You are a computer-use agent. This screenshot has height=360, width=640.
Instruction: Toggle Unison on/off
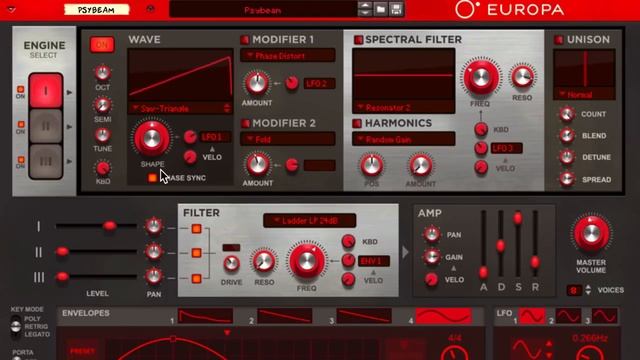coord(558,40)
